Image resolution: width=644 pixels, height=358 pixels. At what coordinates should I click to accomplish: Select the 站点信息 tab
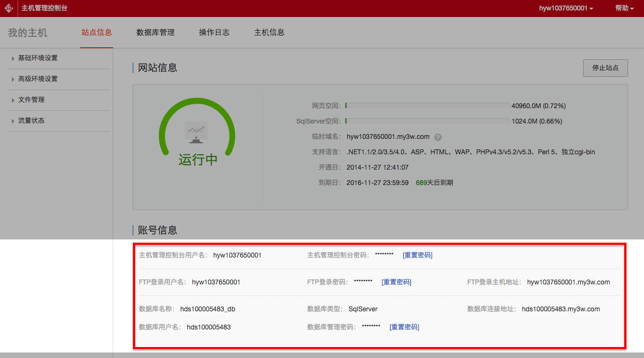97,32
